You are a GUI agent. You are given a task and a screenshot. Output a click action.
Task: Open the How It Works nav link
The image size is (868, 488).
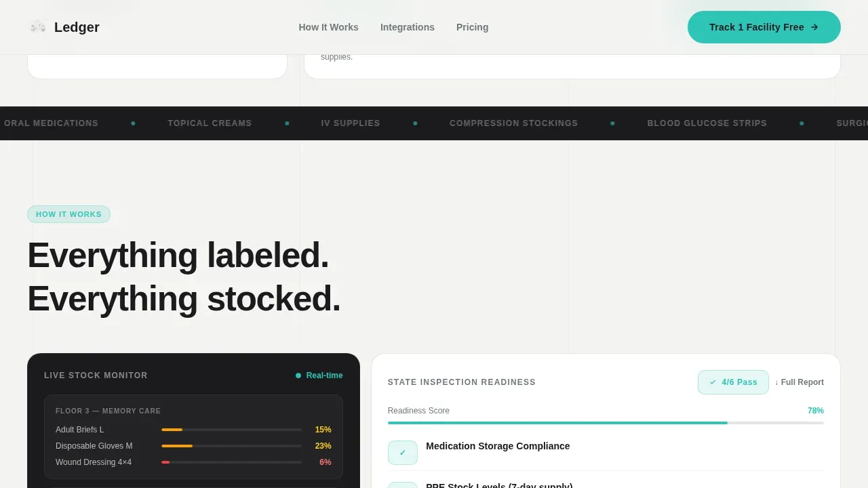point(328,27)
